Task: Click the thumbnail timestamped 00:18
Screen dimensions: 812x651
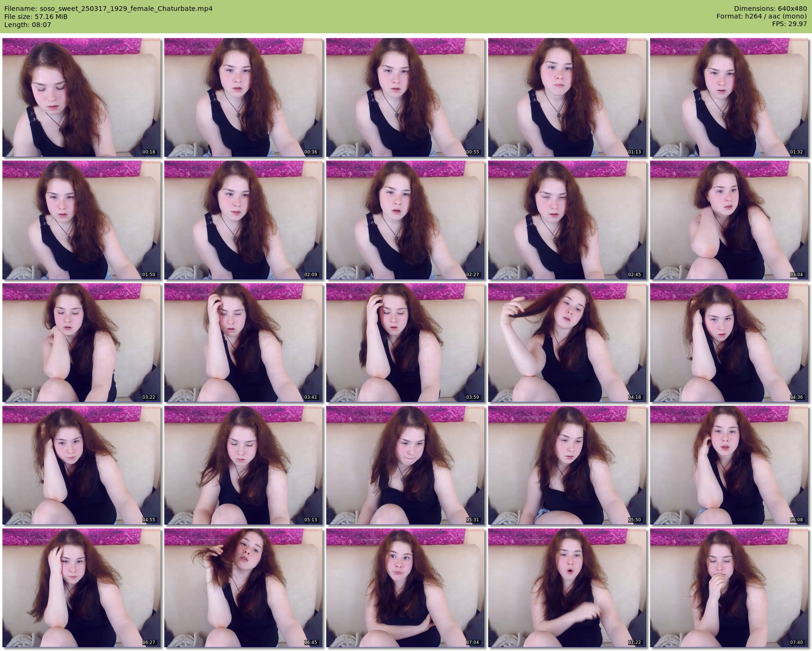Action: [x=81, y=97]
